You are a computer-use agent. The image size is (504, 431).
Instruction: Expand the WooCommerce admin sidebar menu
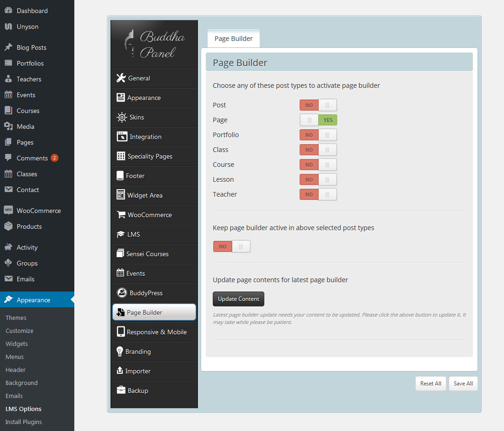click(39, 211)
